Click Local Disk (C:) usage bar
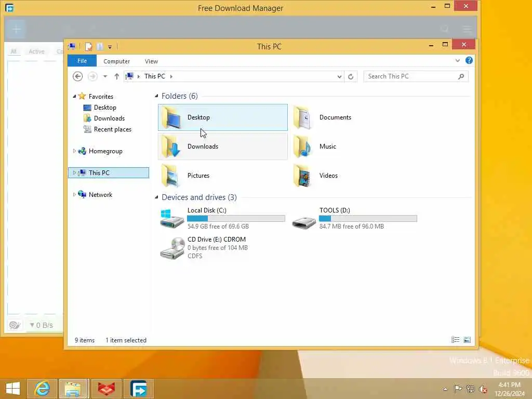This screenshot has width=532, height=399. click(236, 219)
